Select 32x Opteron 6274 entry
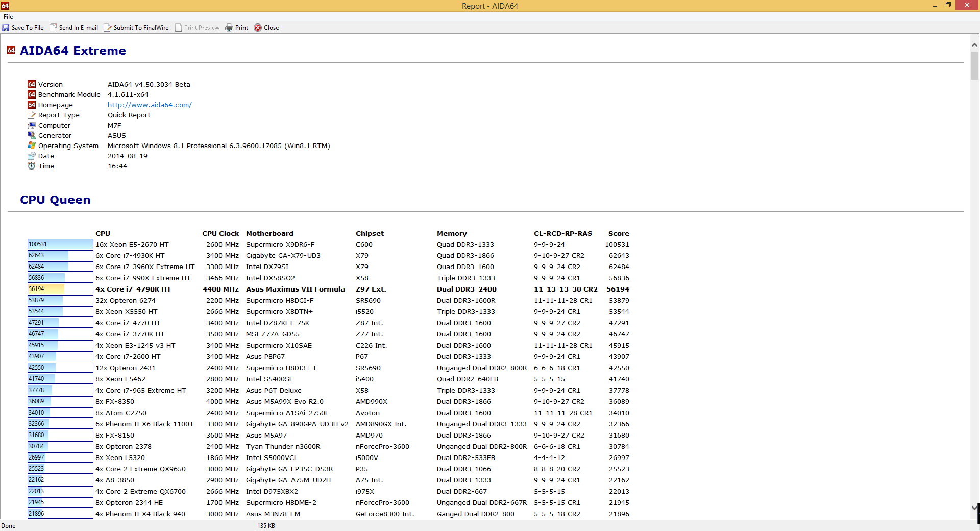 (x=126, y=300)
